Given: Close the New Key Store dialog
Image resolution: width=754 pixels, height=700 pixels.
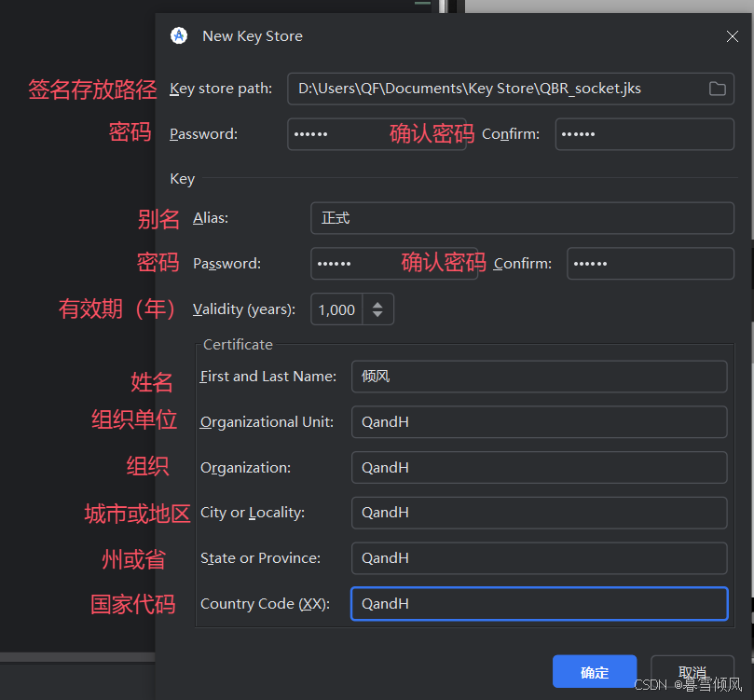Looking at the screenshot, I should [x=732, y=36].
